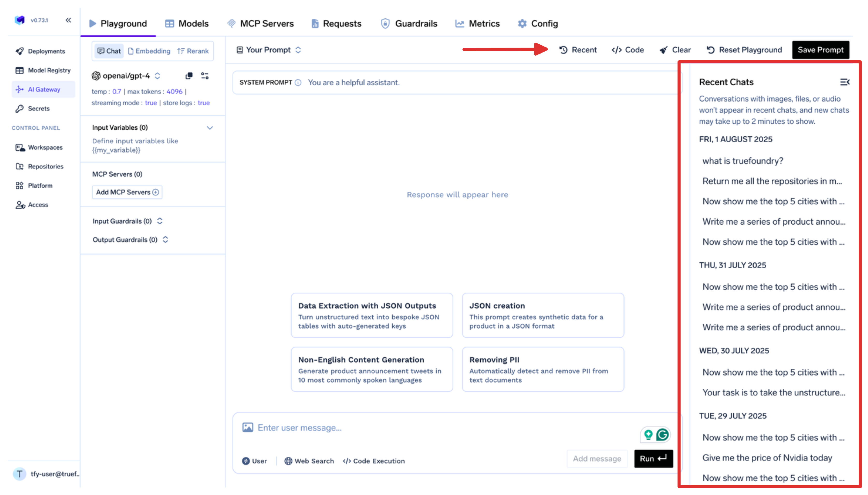Screen dimensions: 868x495
Task: Choose Removing PII template card
Action: [543, 370]
